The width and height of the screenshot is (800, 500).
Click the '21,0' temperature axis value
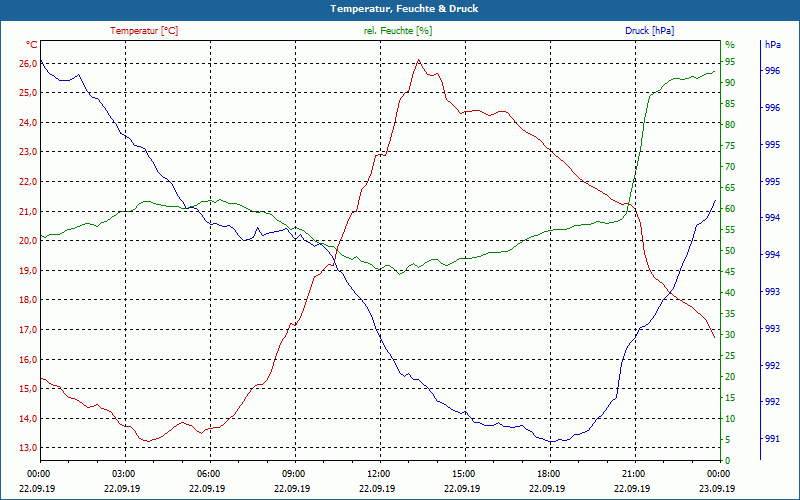pyautogui.click(x=28, y=212)
